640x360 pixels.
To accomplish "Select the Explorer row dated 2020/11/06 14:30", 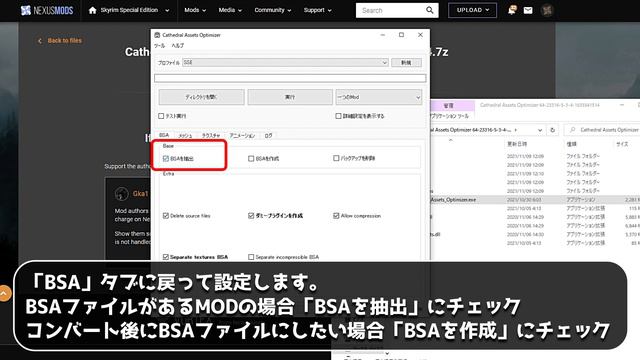I will (535, 234).
